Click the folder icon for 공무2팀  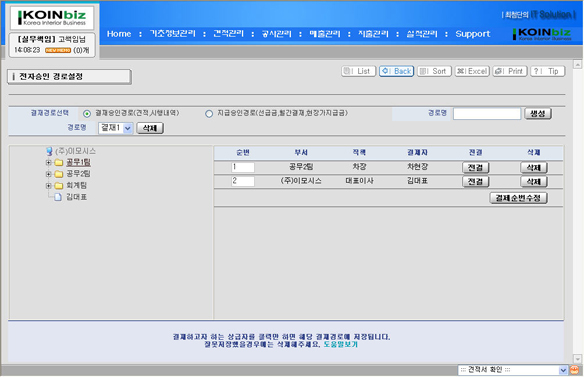(x=58, y=174)
